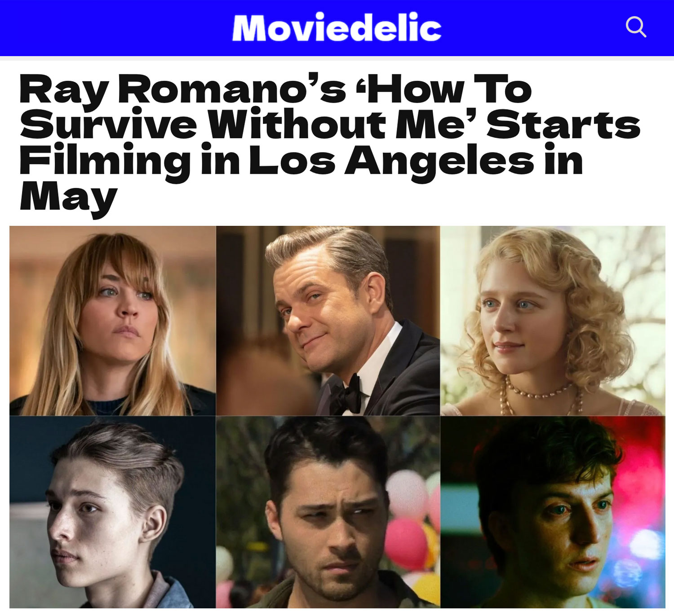Click empty area of blue header bar
Screen dimensions: 674x616
112,28
